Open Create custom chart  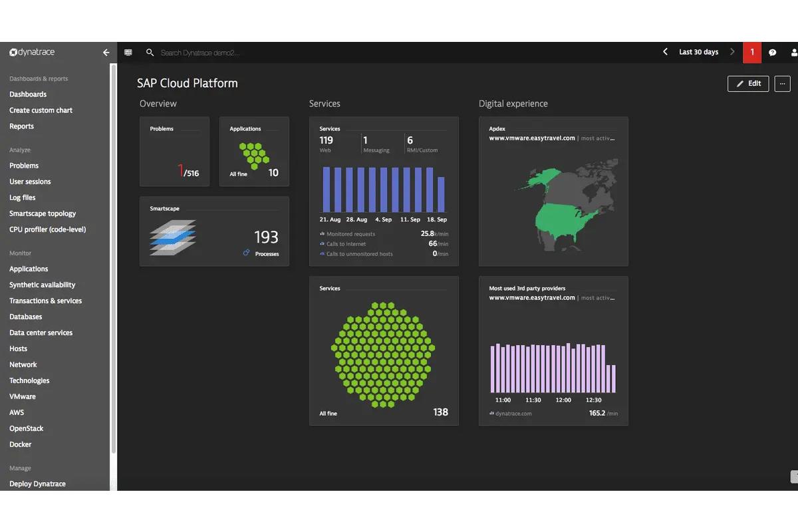coord(41,110)
